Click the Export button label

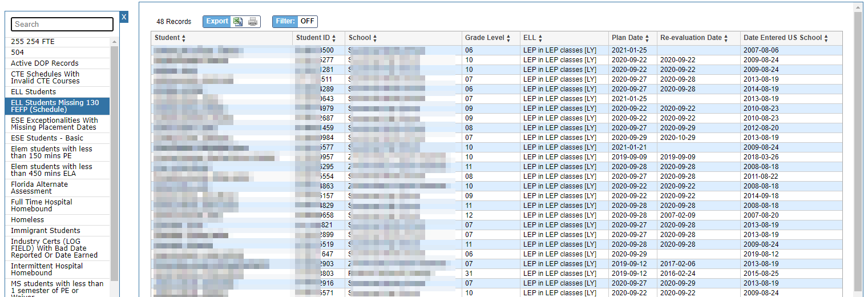(x=217, y=21)
